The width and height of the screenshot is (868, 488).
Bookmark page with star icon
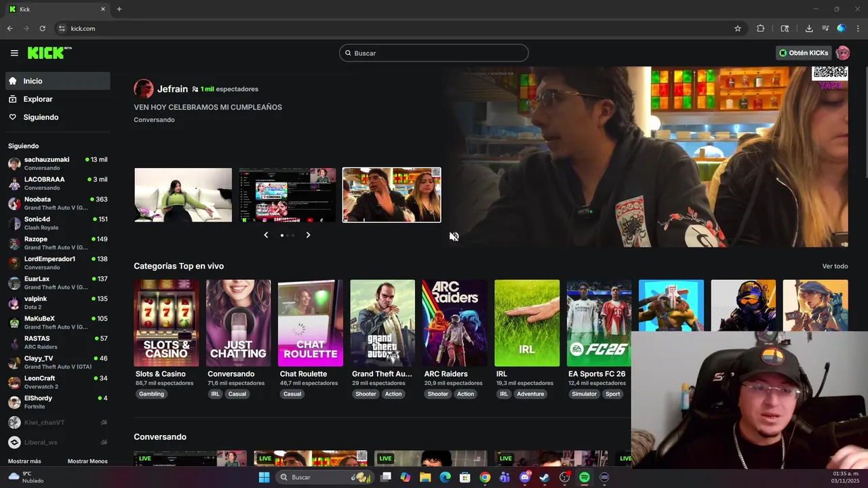[738, 28]
